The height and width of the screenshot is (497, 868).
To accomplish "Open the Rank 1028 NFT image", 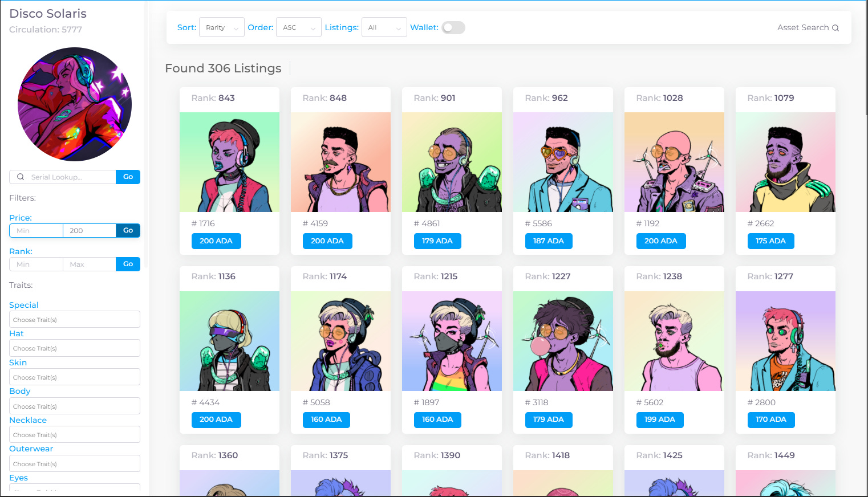I will pyautogui.click(x=674, y=162).
